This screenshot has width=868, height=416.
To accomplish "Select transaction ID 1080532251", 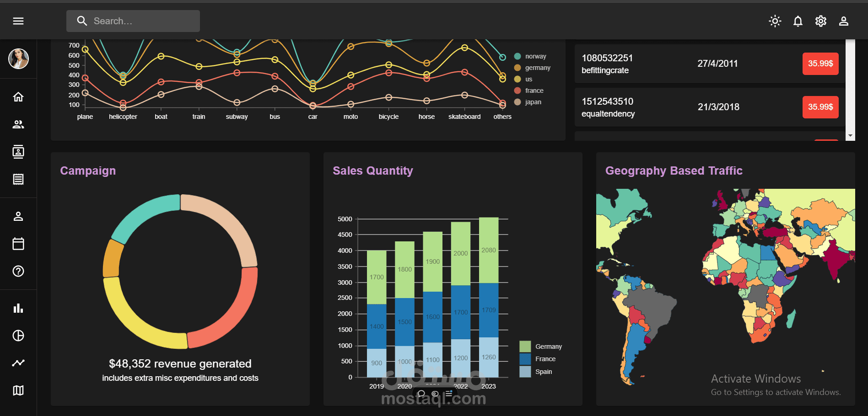I will click(x=607, y=58).
